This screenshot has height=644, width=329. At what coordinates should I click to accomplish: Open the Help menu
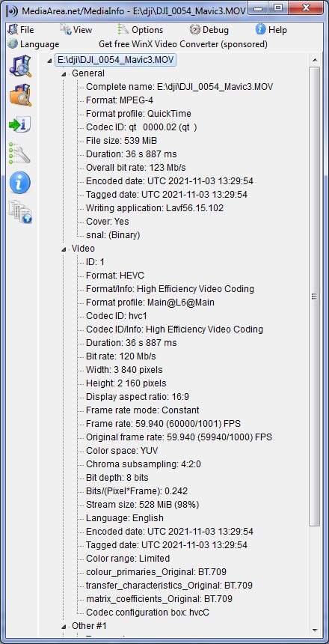click(271, 30)
